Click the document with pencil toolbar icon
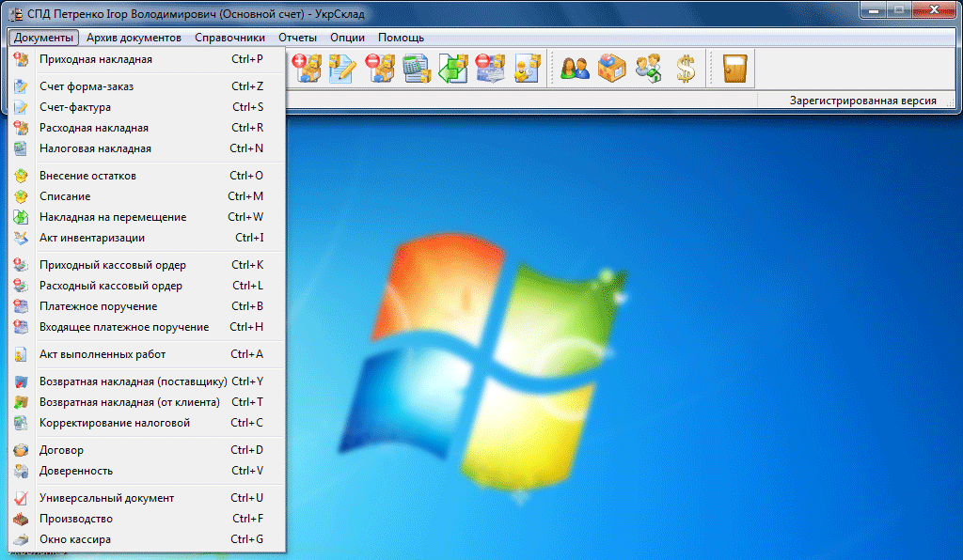Viewport: 963px width, 560px height. tap(341, 68)
